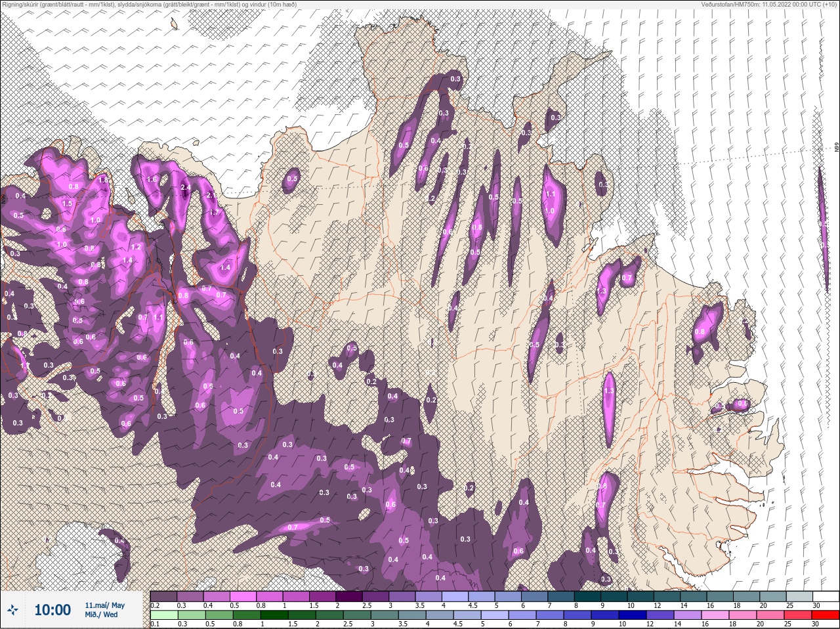This screenshot has height=629, width=840.
Task: Pick the upper legend swatch starting at 4
Action: (x=455, y=596)
